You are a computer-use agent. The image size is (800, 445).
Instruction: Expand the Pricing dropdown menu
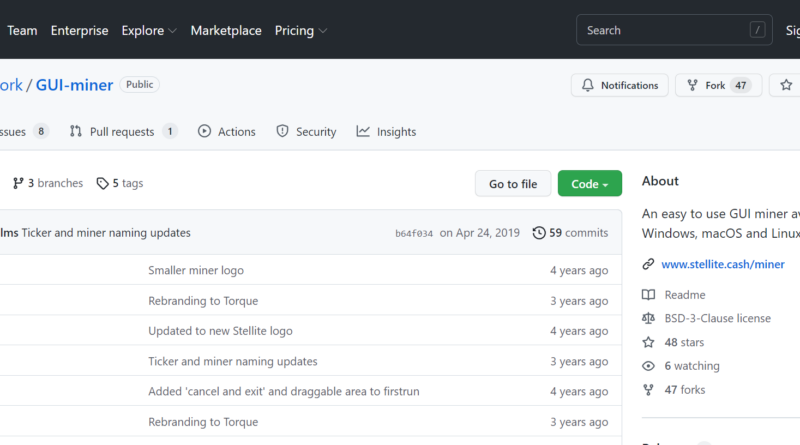[300, 31]
